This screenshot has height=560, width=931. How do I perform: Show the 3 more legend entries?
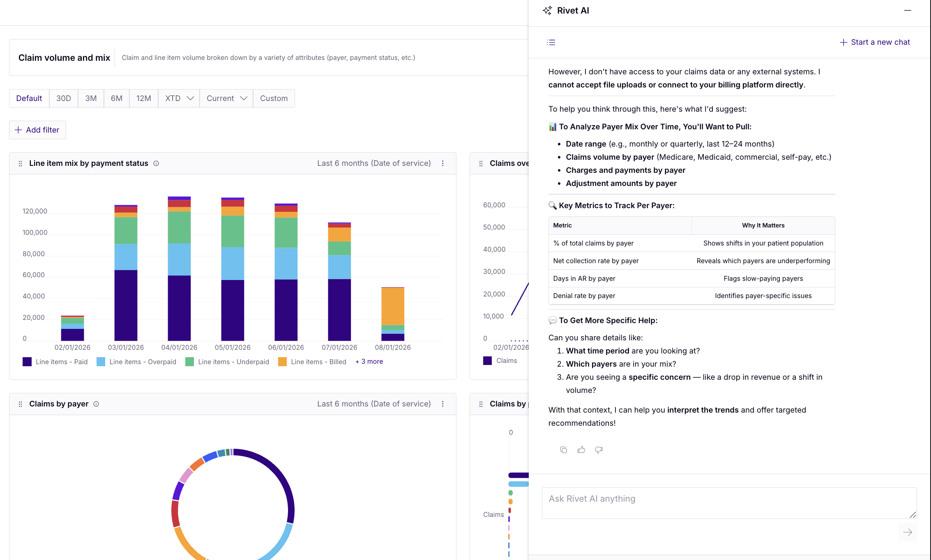(369, 361)
